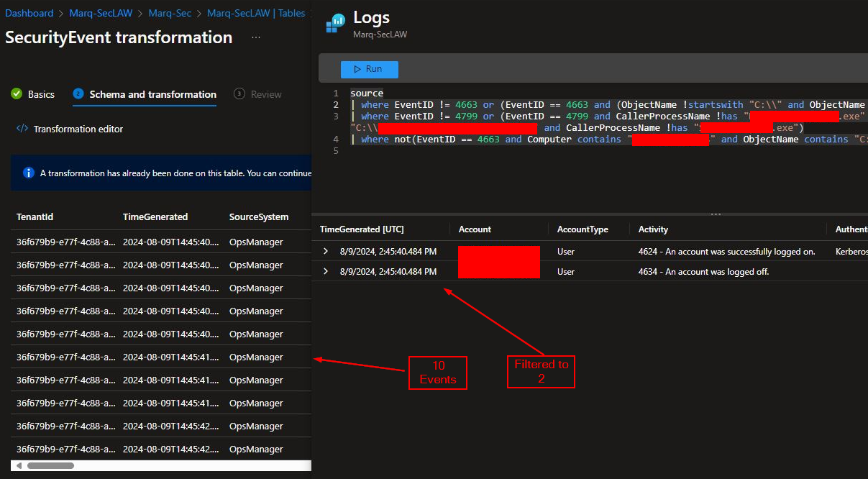Screen dimensions: 868x479
Task: Select the Schema and transformation tab
Action: point(145,94)
